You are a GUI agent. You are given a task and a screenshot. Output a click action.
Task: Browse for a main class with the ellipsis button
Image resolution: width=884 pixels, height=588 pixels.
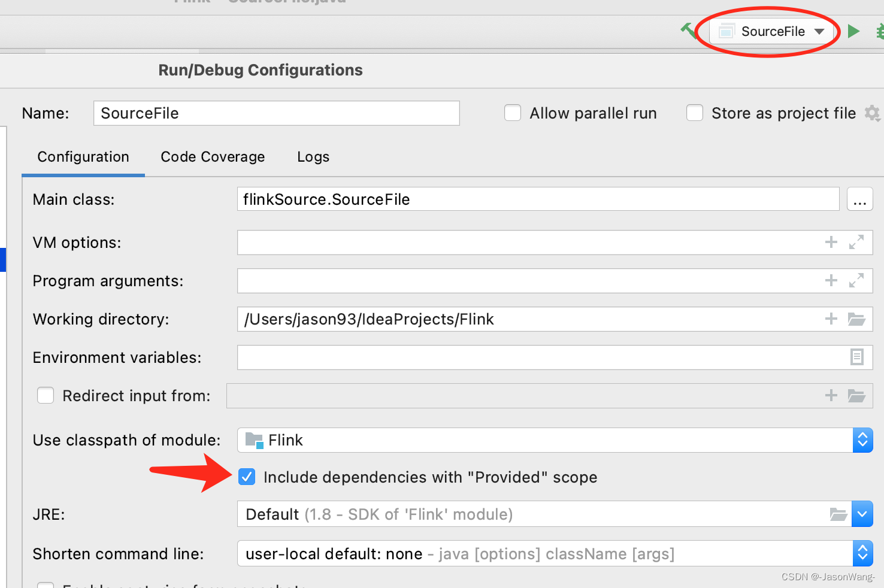(860, 199)
